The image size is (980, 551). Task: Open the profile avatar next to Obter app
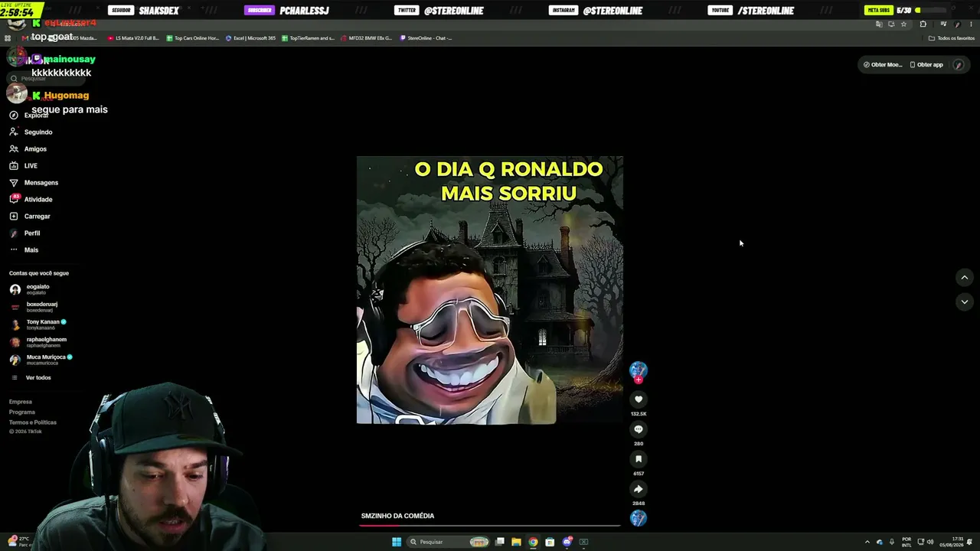tap(958, 65)
